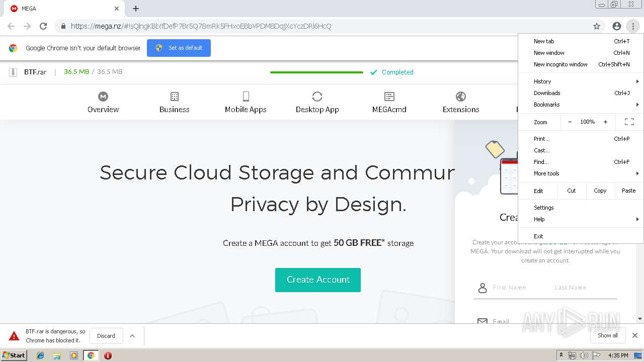Click the address bar URL
The image size is (644, 362).
tap(201, 26)
